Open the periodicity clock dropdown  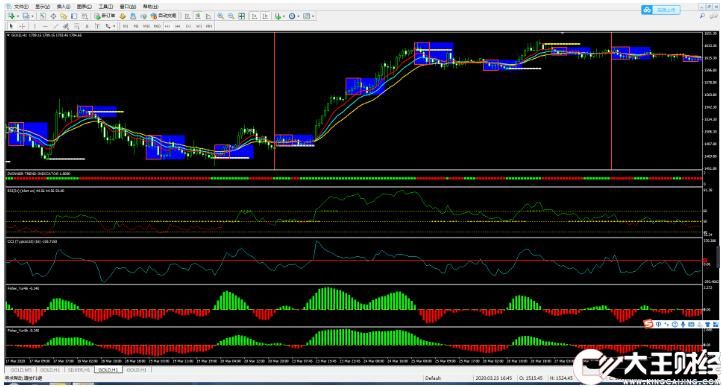(299, 16)
